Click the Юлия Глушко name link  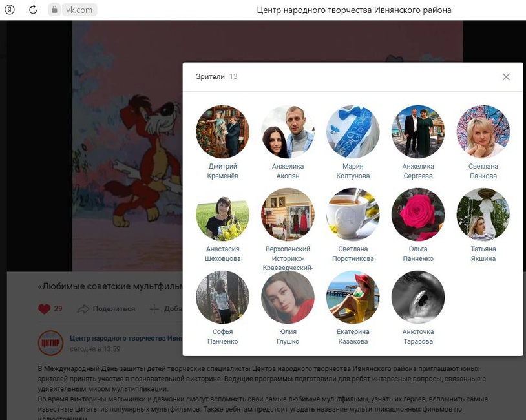(x=288, y=337)
